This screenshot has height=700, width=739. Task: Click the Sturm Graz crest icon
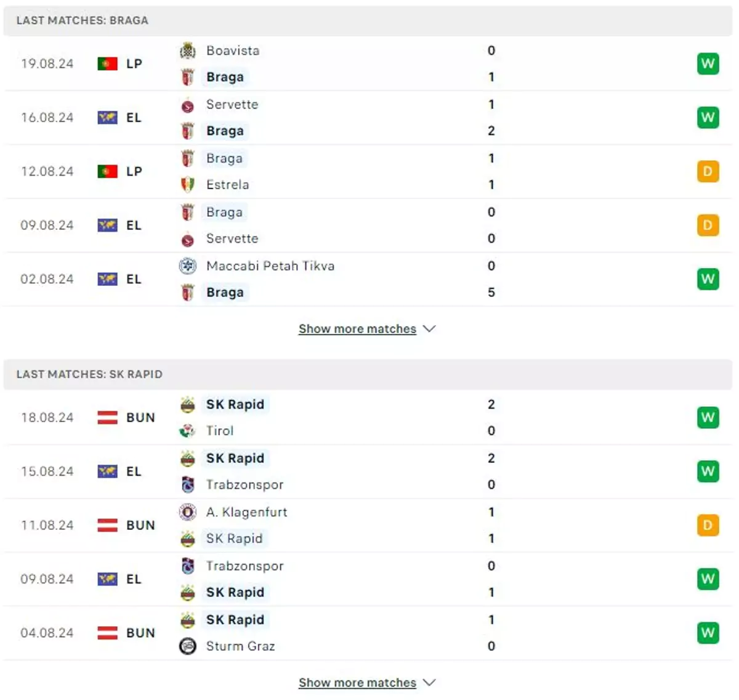click(188, 646)
